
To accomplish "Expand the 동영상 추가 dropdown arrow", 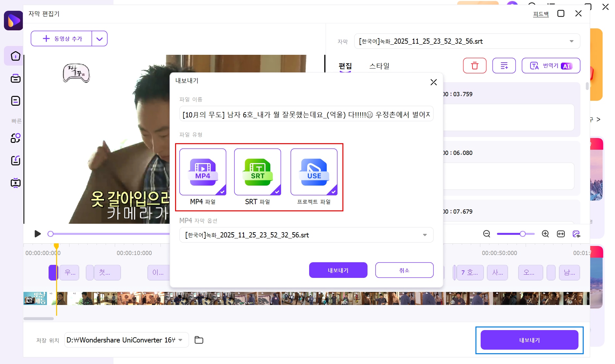I will [x=99, y=38].
